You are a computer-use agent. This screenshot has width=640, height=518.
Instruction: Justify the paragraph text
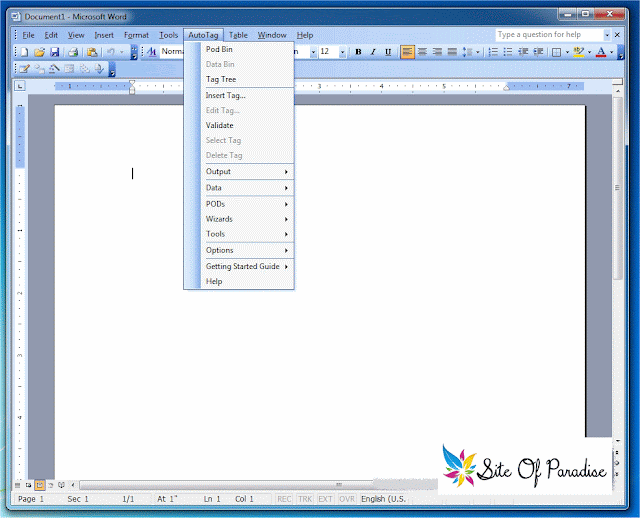[x=452, y=52]
